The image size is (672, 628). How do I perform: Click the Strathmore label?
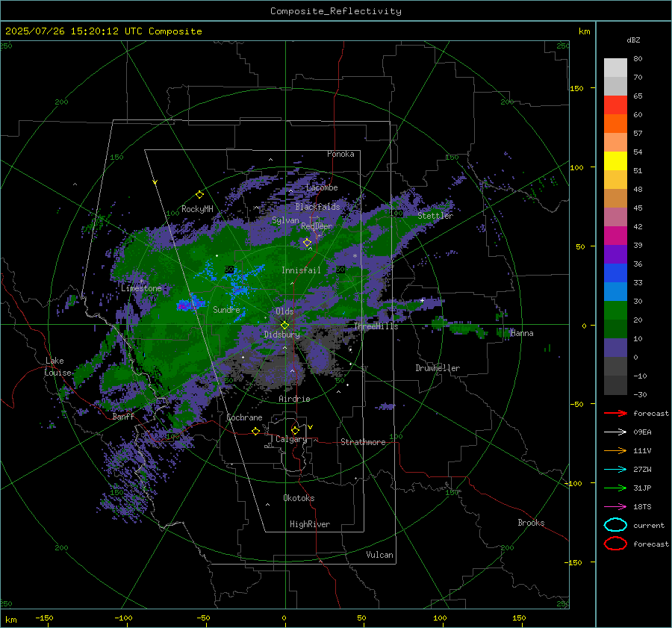point(363,442)
